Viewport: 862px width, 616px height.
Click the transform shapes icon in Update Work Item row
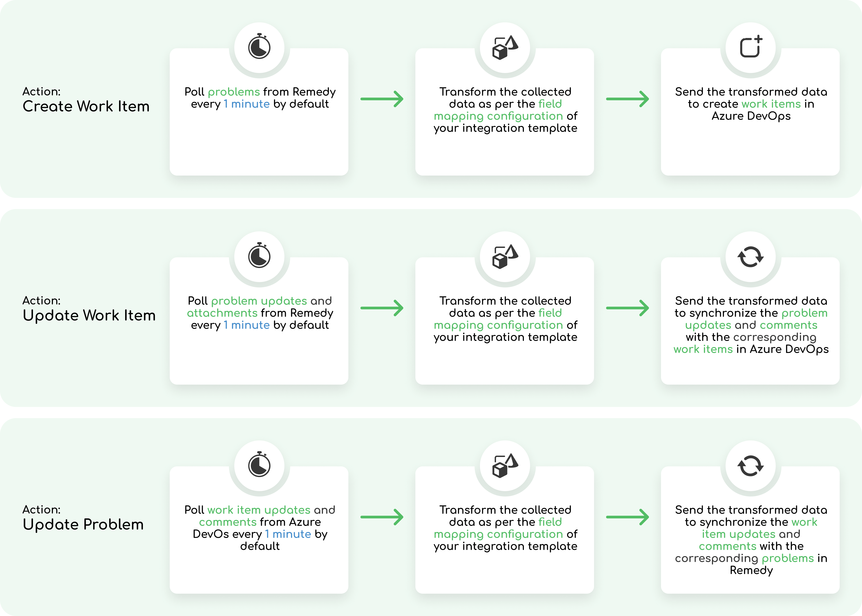pyautogui.click(x=505, y=257)
